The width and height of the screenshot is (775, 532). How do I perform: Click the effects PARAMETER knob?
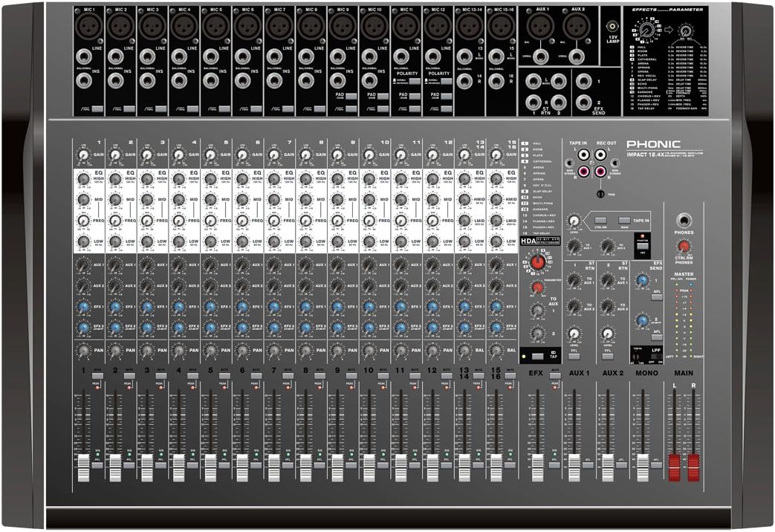538,286
